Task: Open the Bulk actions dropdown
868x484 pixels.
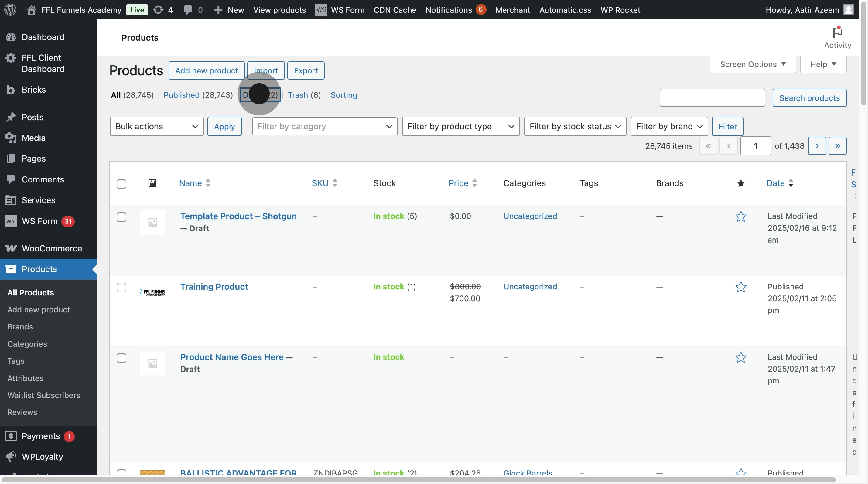Action: [x=156, y=126]
